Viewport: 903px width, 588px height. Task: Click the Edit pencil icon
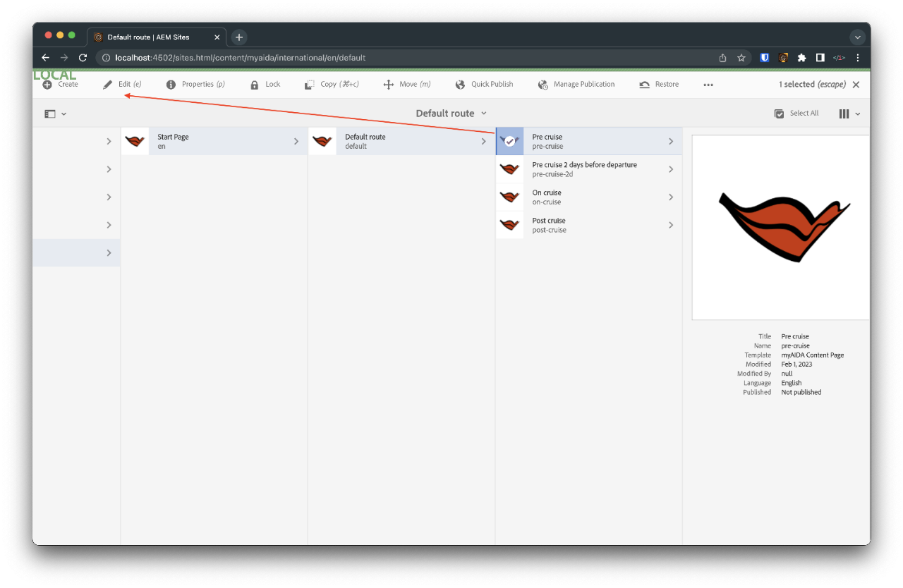click(107, 85)
